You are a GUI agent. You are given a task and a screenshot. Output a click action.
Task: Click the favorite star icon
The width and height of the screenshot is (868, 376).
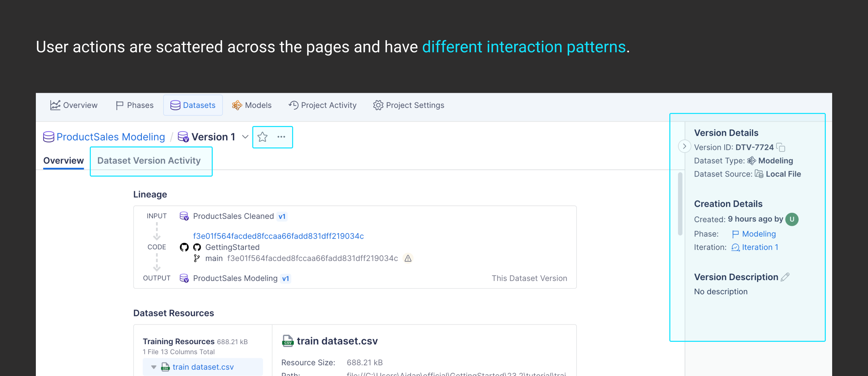(x=262, y=137)
